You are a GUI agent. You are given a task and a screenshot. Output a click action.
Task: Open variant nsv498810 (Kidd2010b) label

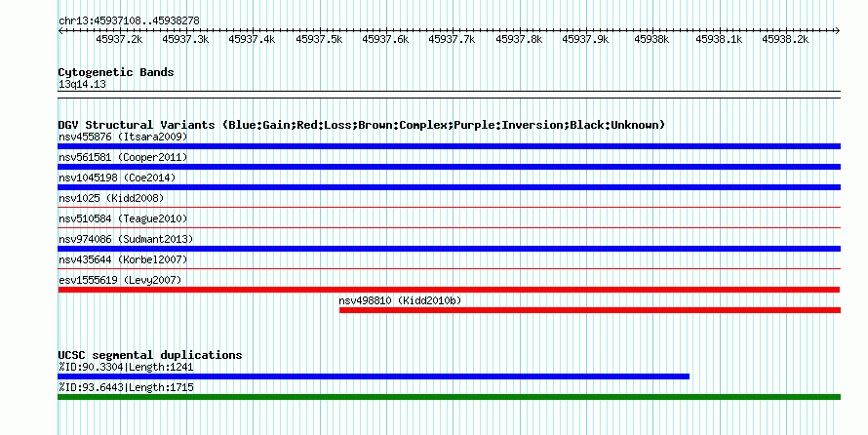click(x=400, y=300)
